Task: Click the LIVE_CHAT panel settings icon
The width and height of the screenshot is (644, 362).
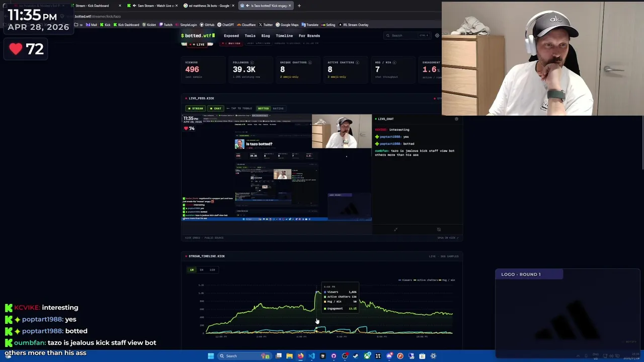Action: coord(456,119)
